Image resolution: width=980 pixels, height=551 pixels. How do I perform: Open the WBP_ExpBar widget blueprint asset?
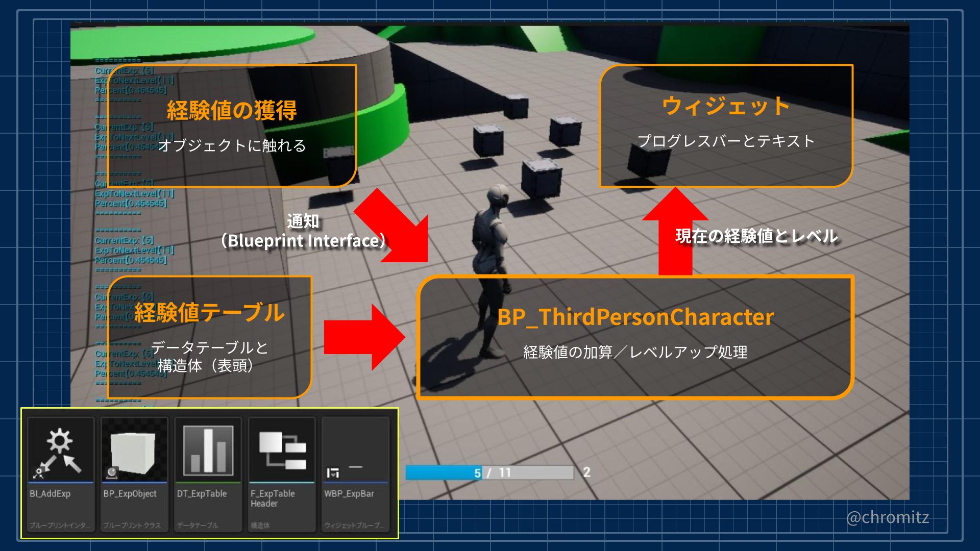pos(355,474)
